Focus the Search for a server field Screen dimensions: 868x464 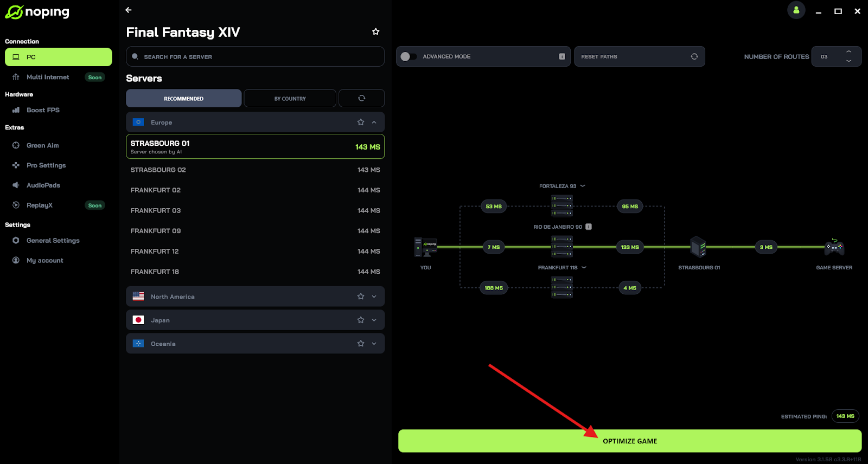click(x=256, y=56)
